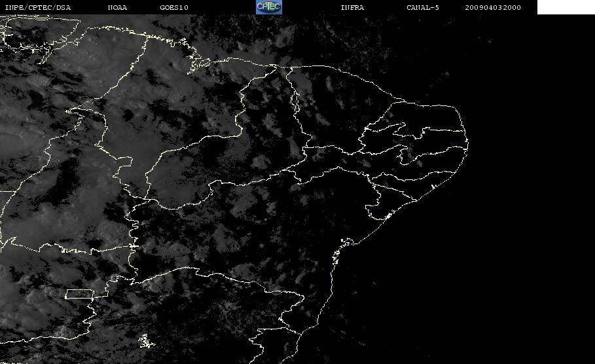Select the INPE/CPTEC/DSA header label
This screenshot has height=364, width=595.
tap(38, 7)
